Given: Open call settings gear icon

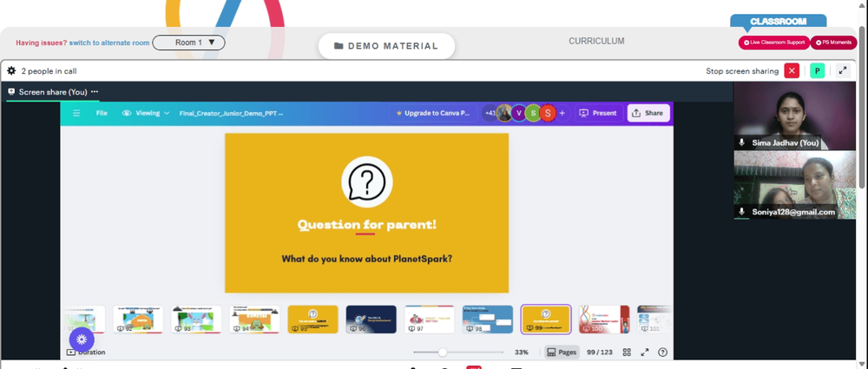Looking at the screenshot, I should pos(11,71).
